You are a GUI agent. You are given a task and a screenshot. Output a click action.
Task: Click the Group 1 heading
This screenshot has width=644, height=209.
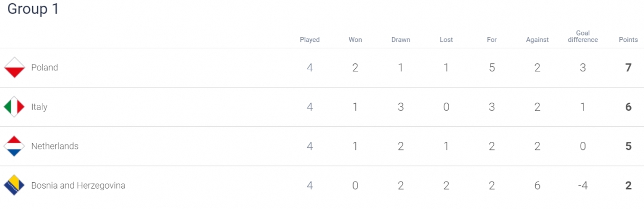point(33,9)
